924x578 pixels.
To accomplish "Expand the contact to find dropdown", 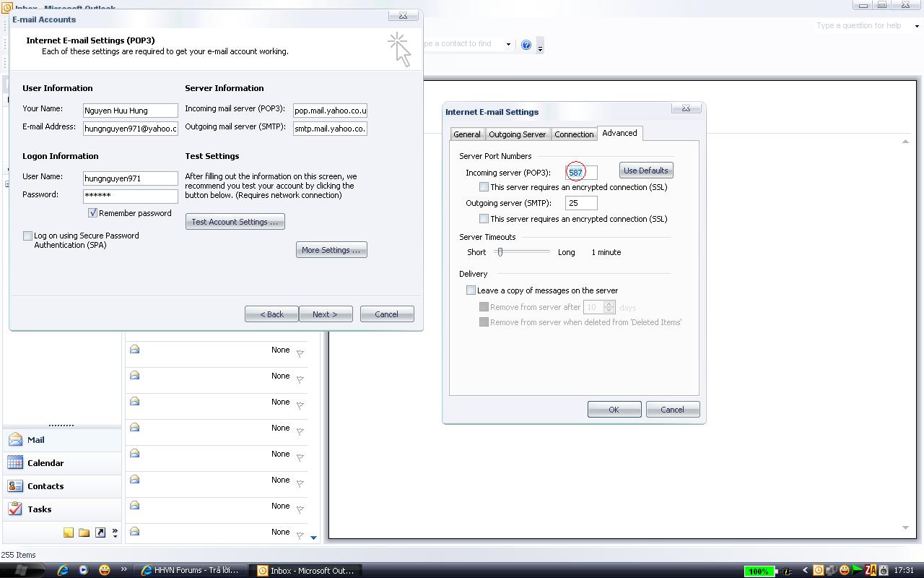I will point(508,44).
